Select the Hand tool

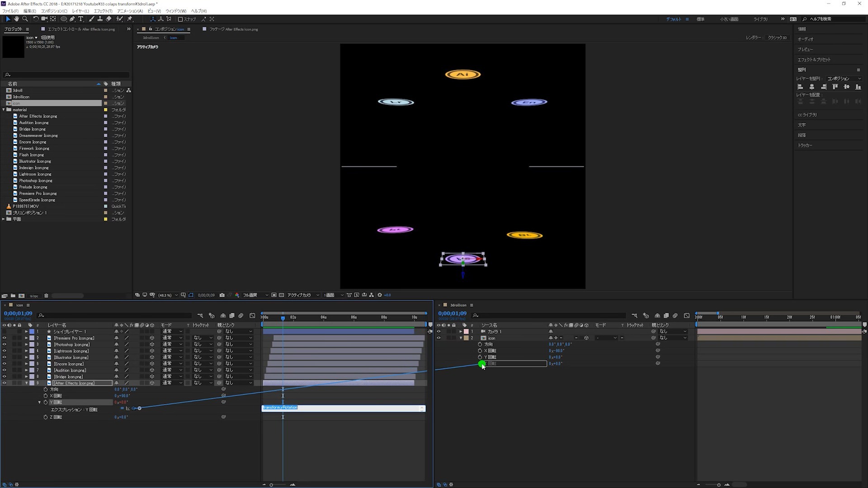(x=16, y=19)
